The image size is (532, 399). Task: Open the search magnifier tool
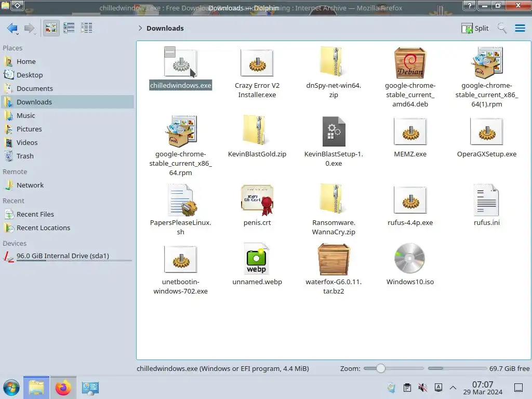502,28
